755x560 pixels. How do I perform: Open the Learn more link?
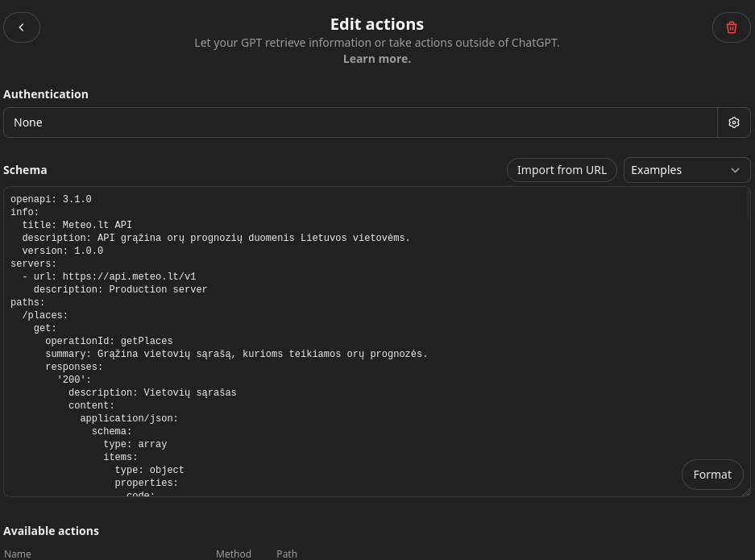376,59
